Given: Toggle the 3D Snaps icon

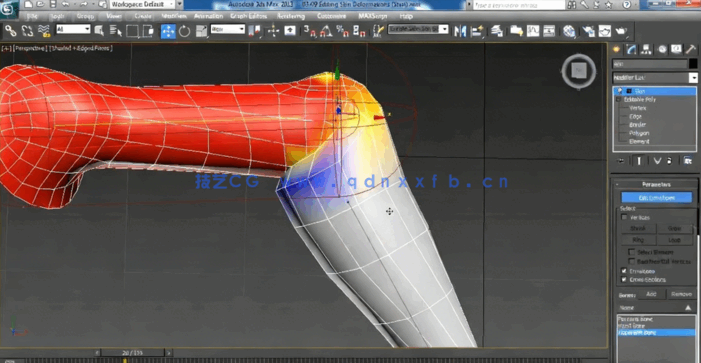Looking at the screenshot, I should 309,30.
